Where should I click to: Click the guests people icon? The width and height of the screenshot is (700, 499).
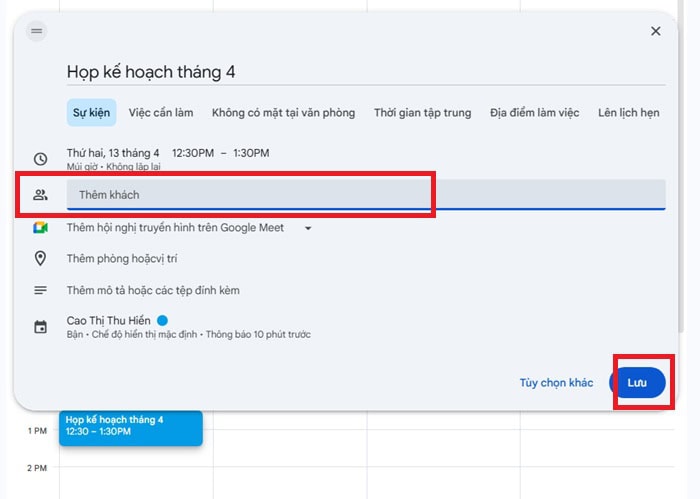[x=40, y=195]
